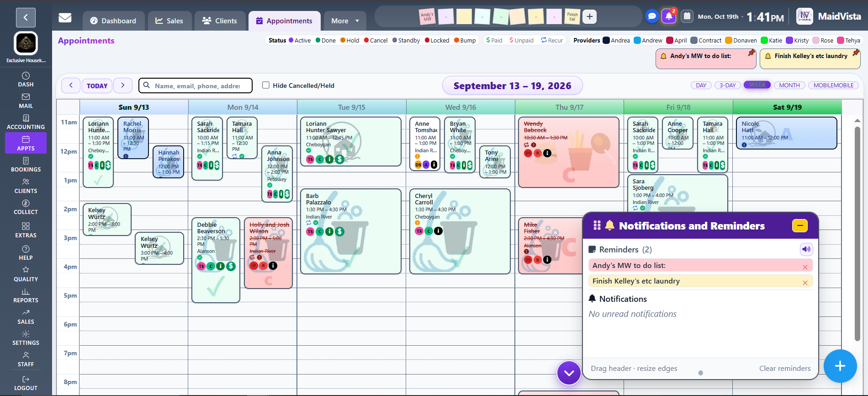The height and width of the screenshot is (396, 868).
Task: Check the Hide Cancelled/Held checkbox
Action: tap(266, 85)
